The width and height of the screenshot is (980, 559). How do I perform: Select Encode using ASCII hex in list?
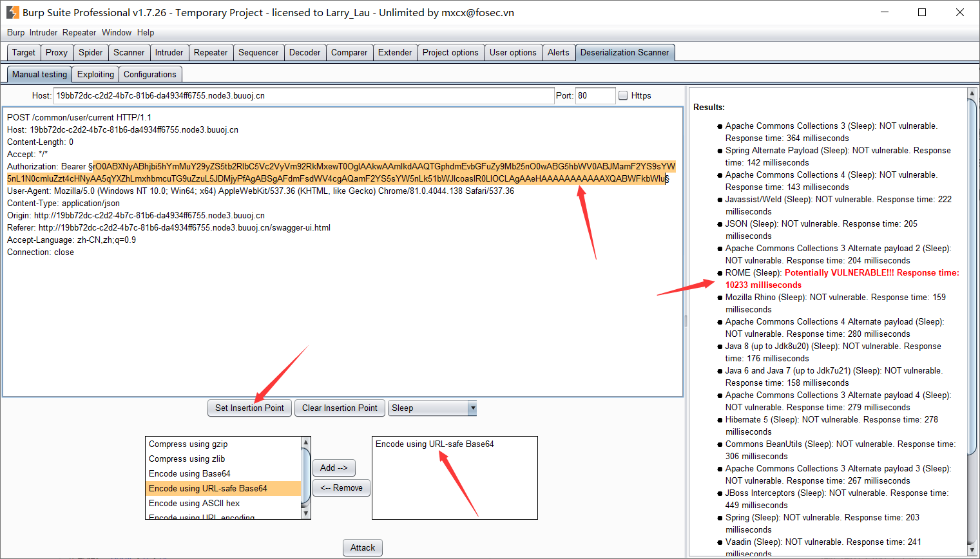(x=224, y=504)
